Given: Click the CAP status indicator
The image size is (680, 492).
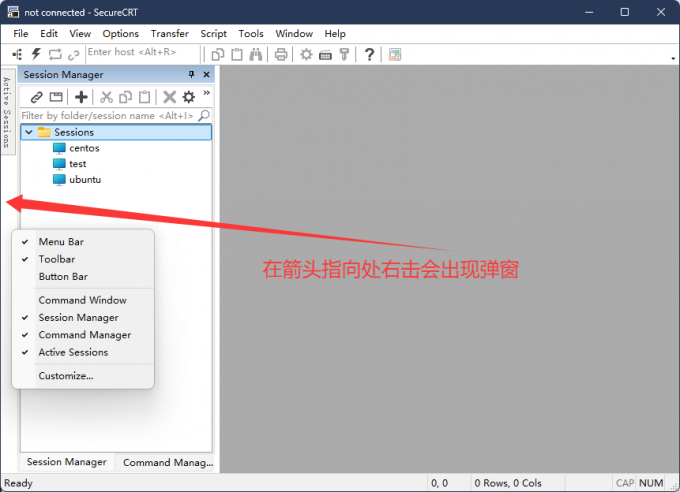Looking at the screenshot, I should pos(625,483).
